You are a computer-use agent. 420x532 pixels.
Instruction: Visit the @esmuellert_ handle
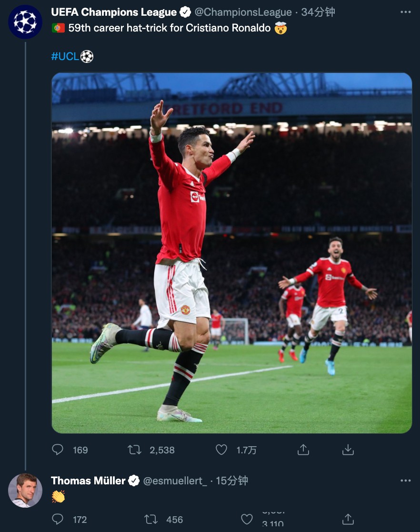coord(175,481)
